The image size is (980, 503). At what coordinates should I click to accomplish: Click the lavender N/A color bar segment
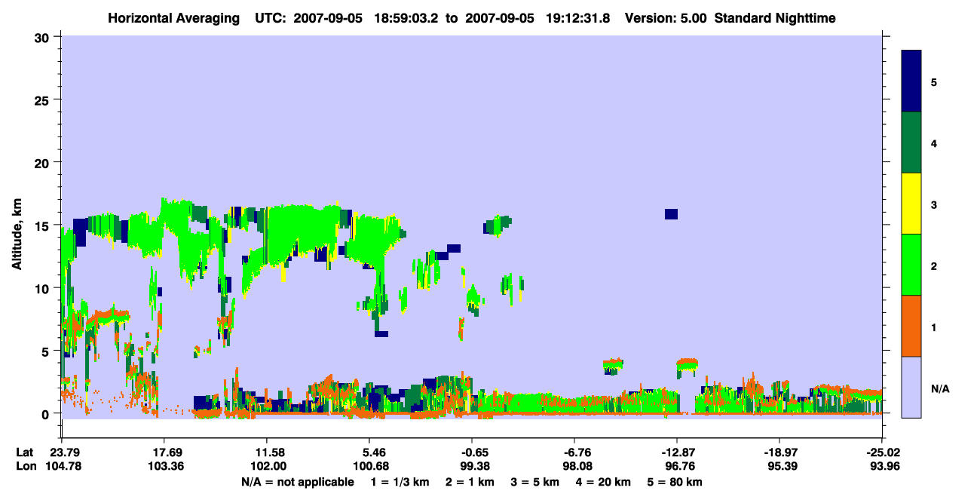[911, 386]
